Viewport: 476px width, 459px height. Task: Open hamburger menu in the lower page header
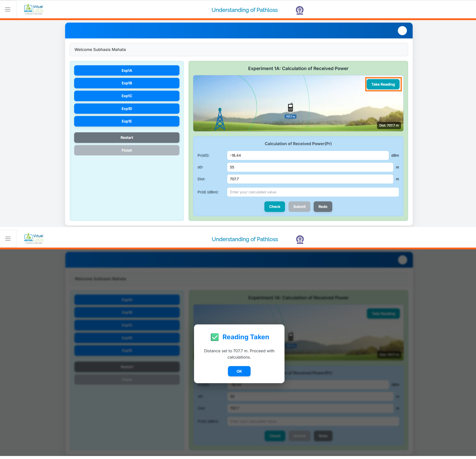pyautogui.click(x=8, y=239)
